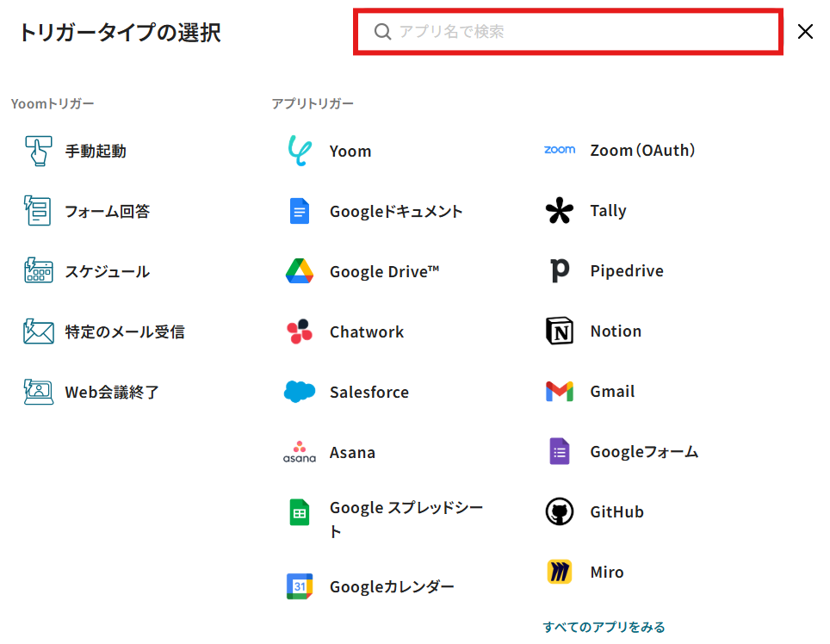Pick the Googleカレンダー app trigger

(x=392, y=586)
